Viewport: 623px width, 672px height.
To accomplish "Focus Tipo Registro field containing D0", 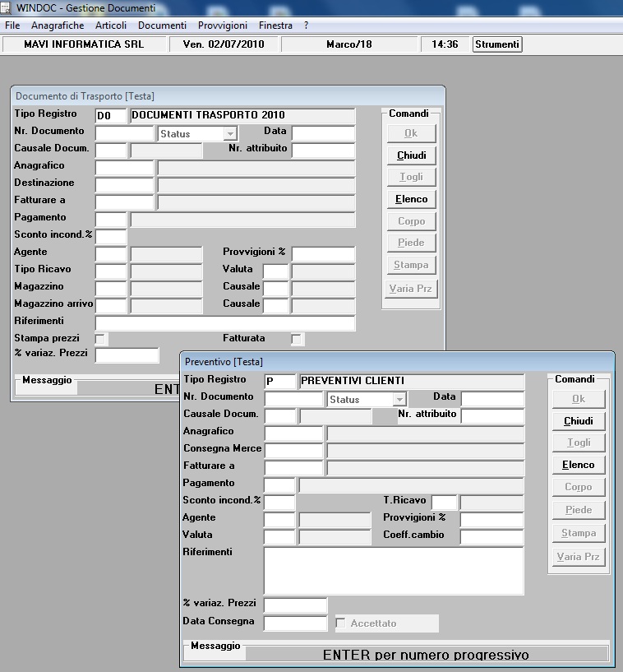I will [x=111, y=115].
